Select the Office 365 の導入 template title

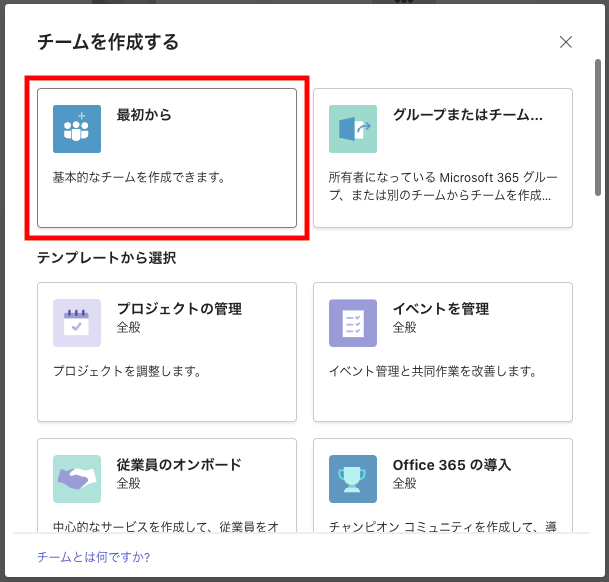click(x=452, y=465)
